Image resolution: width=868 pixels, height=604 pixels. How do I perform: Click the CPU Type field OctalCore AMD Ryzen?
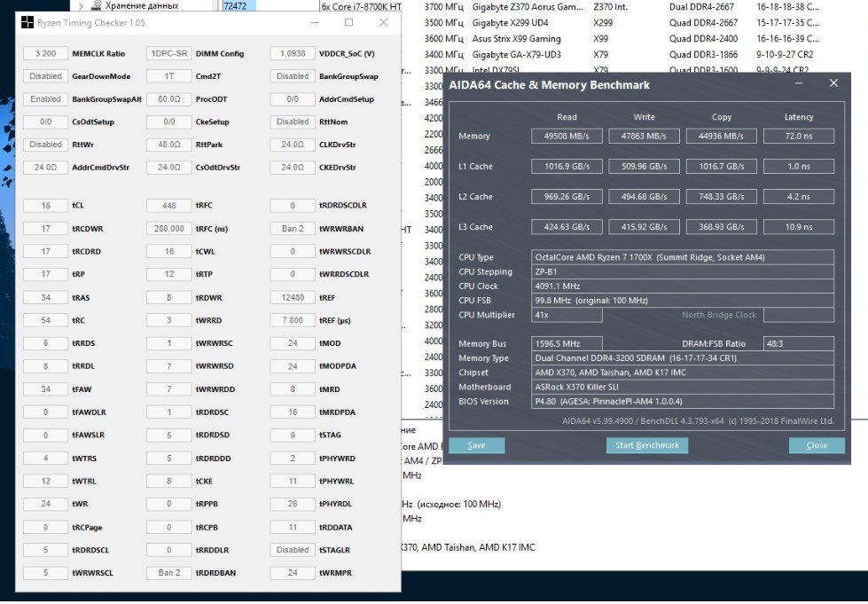click(683, 257)
